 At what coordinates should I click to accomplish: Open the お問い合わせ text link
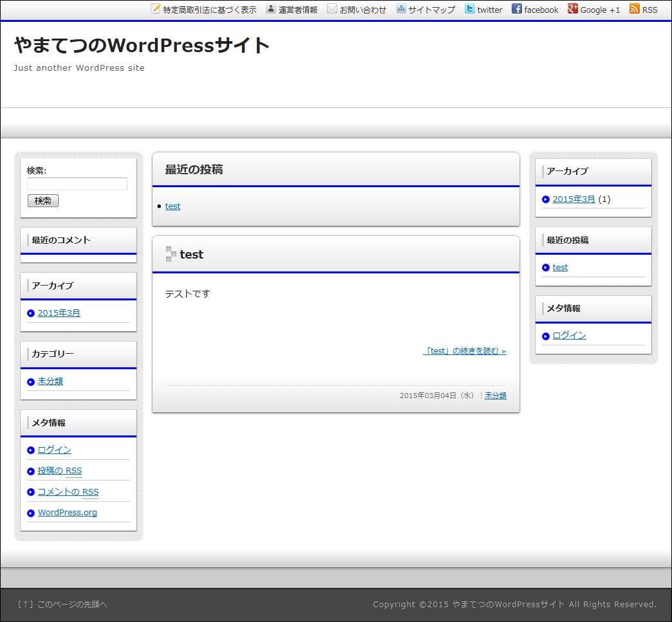point(362,10)
